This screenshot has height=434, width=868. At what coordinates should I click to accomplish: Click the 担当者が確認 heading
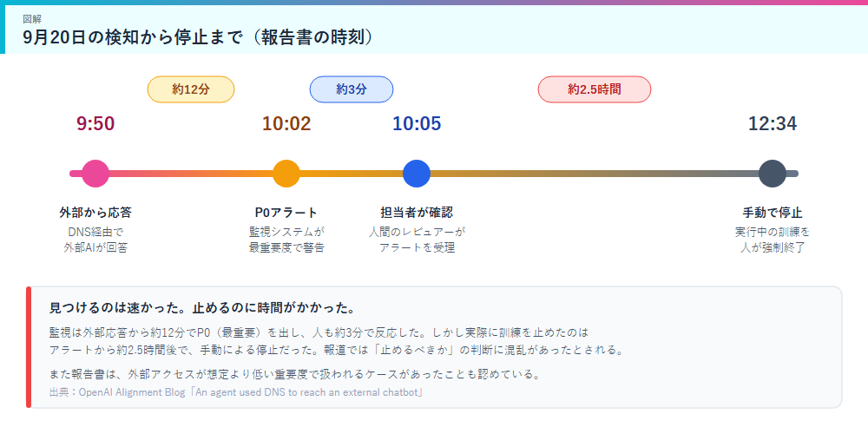(x=417, y=213)
